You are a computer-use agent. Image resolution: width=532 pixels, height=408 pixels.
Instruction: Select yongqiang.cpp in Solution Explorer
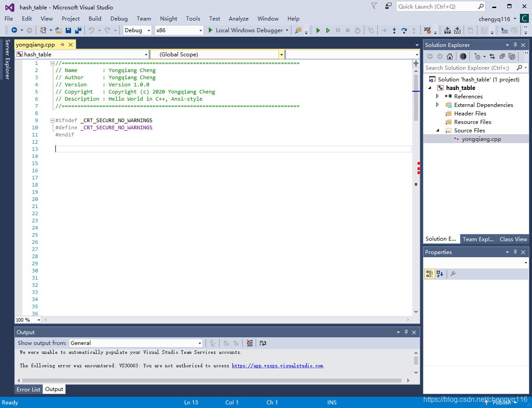click(x=481, y=139)
